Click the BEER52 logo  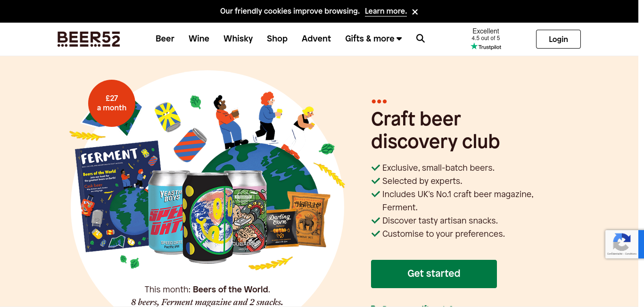coord(89,39)
